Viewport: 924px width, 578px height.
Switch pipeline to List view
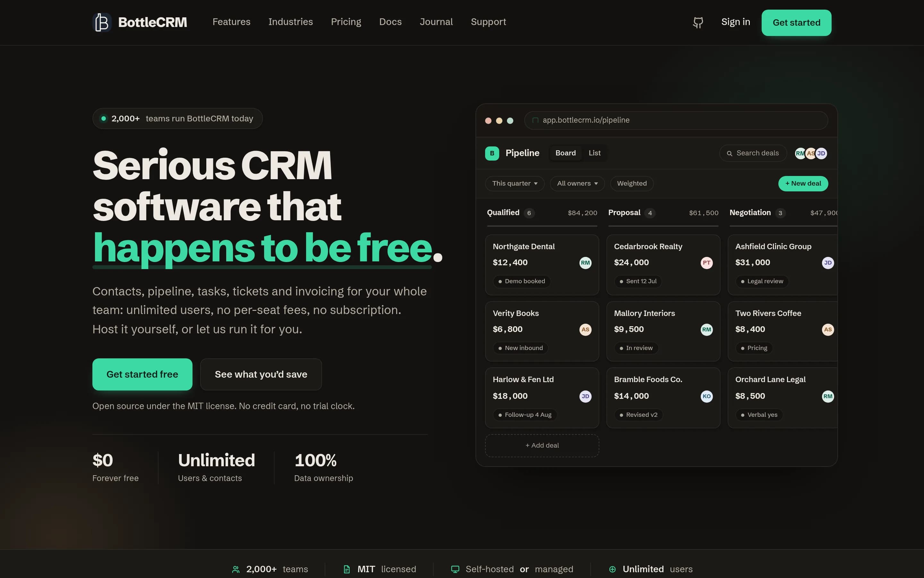595,153
